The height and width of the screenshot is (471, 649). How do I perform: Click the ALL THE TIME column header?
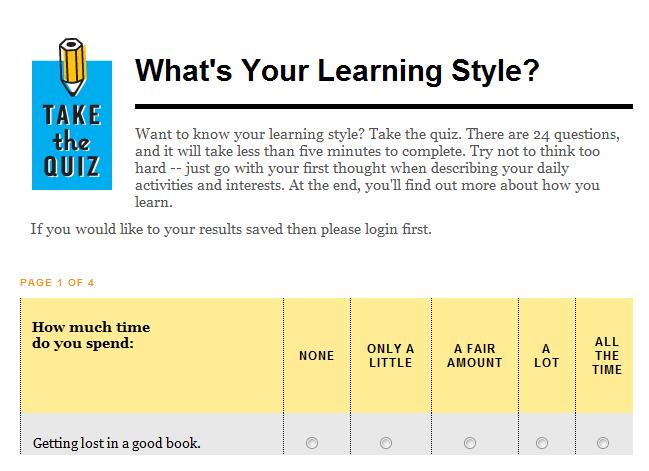607,356
